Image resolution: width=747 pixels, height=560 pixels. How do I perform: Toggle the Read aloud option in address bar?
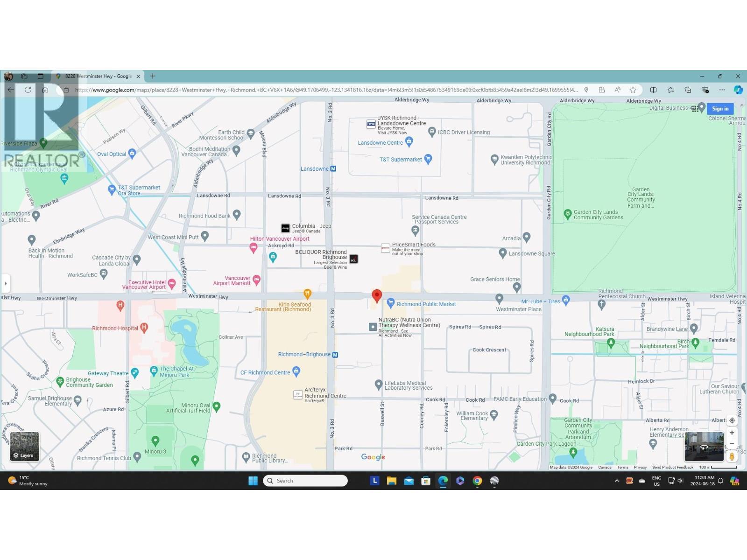[x=617, y=90]
